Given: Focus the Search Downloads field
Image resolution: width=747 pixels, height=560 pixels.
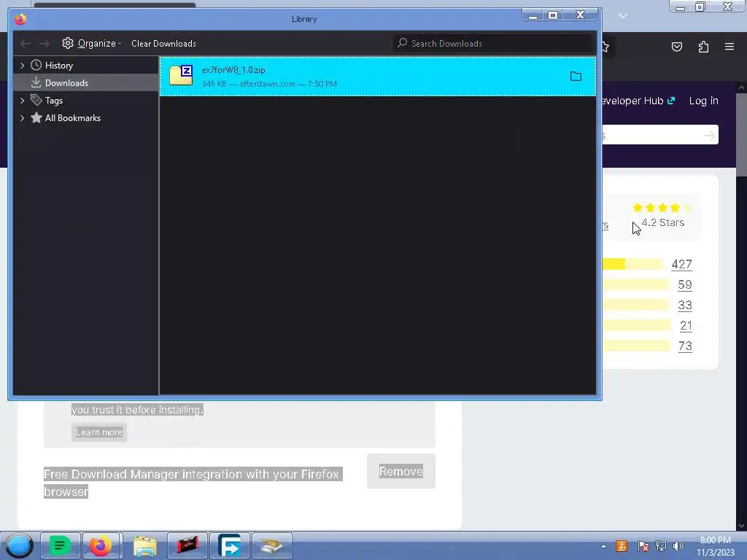Looking at the screenshot, I should [x=493, y=43].
